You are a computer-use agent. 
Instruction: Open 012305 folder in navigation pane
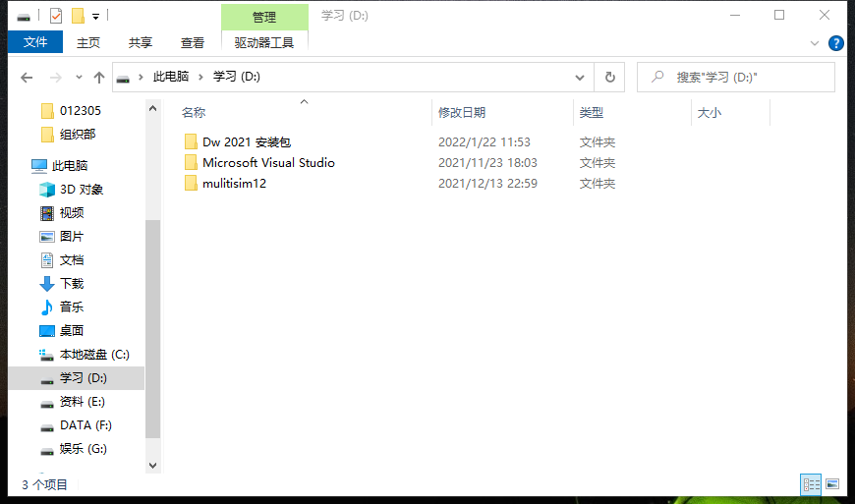point(81,111)
